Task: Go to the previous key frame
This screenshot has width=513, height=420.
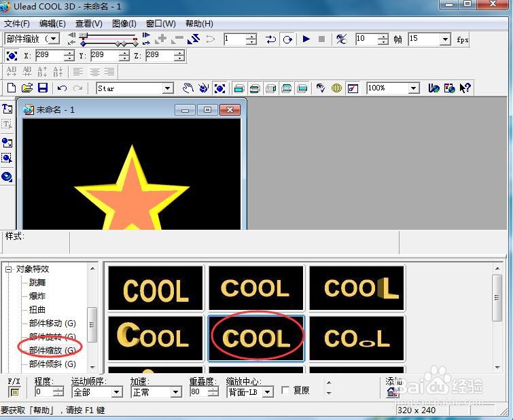Action: tap(71, 42)
